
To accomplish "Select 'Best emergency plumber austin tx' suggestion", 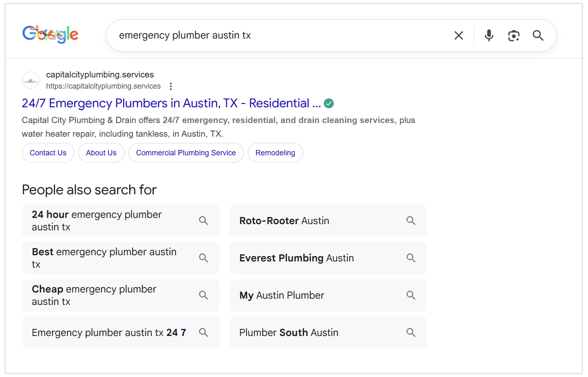I will 104,258.
